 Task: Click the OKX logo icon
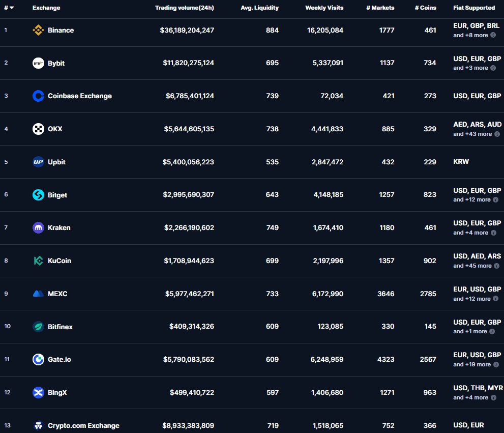(38, 129)
